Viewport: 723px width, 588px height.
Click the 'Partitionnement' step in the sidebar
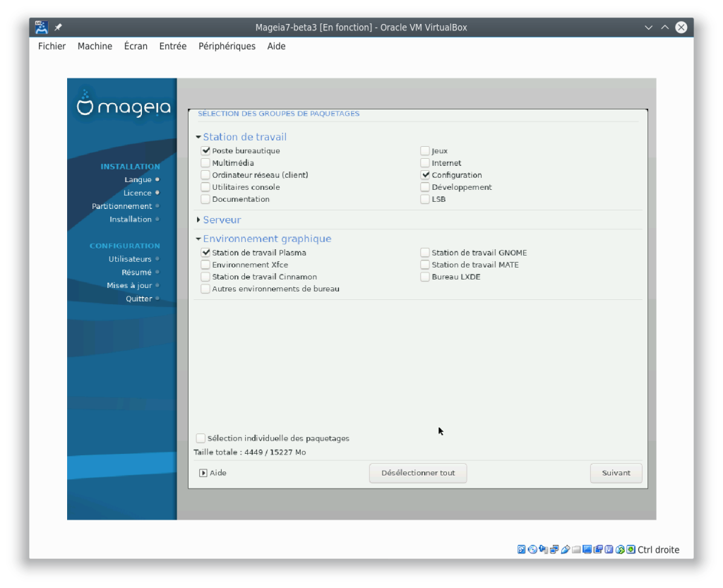121,206
